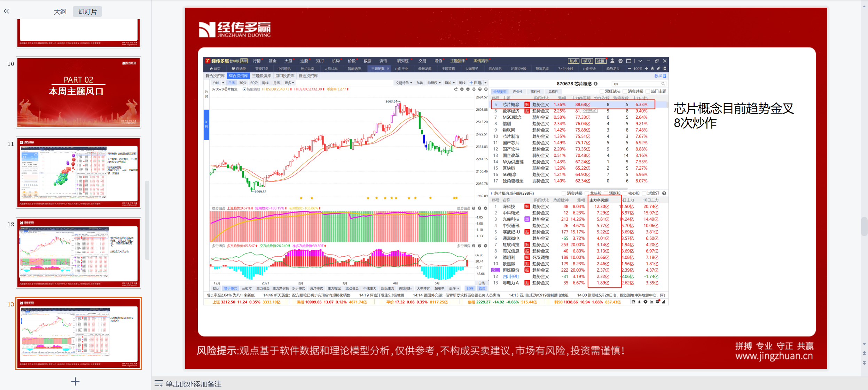This screenshot has width=868, height=390.
Task: Click the + 自选 add button
Action: [x=475, y=83]
